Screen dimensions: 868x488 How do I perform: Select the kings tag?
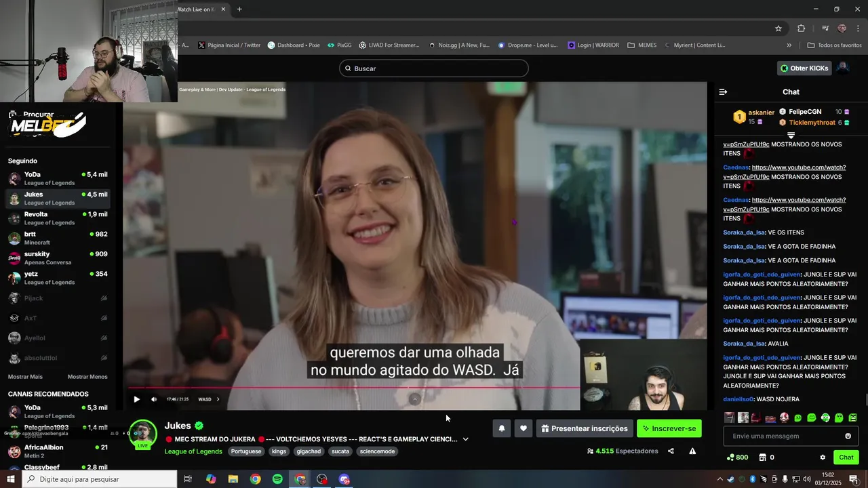279,451
